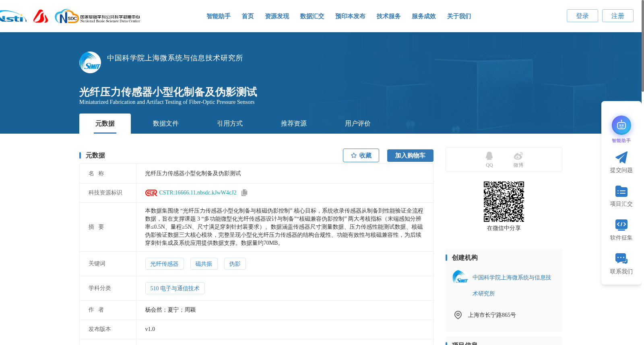644x345 pixels.
Task: Open the 智能助手 menu item
Action: [219, 16]
